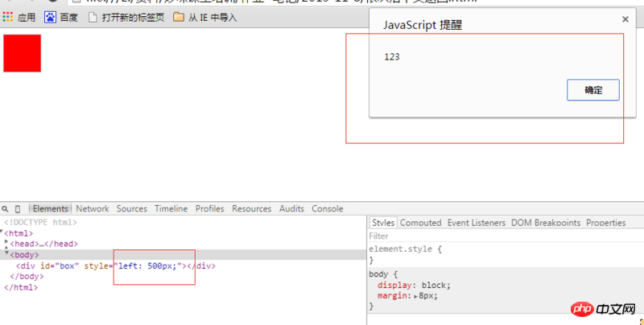This screenshot has height=325, width=644.
Task: Switch to the Console tab
Action: point(328,209)
